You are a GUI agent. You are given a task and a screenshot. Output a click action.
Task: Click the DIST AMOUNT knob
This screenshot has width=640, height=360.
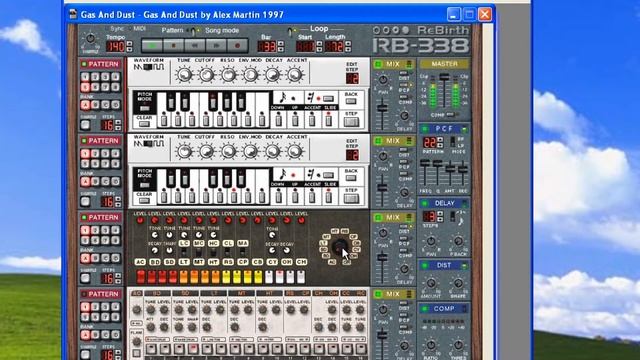pyautogui.click(x=431, y=283)
